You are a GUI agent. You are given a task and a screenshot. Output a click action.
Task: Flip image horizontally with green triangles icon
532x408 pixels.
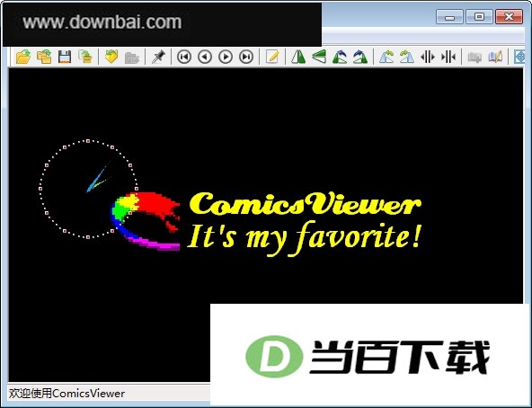(x=298, y=57)
